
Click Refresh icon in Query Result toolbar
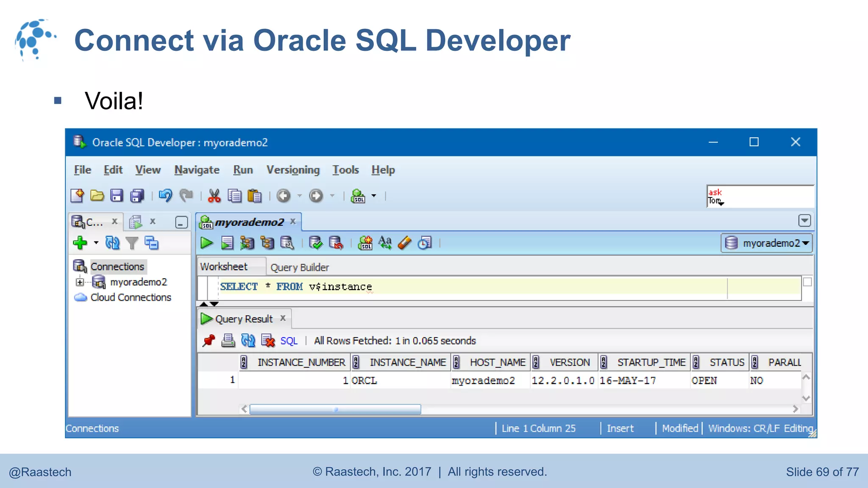coord(248,341)
